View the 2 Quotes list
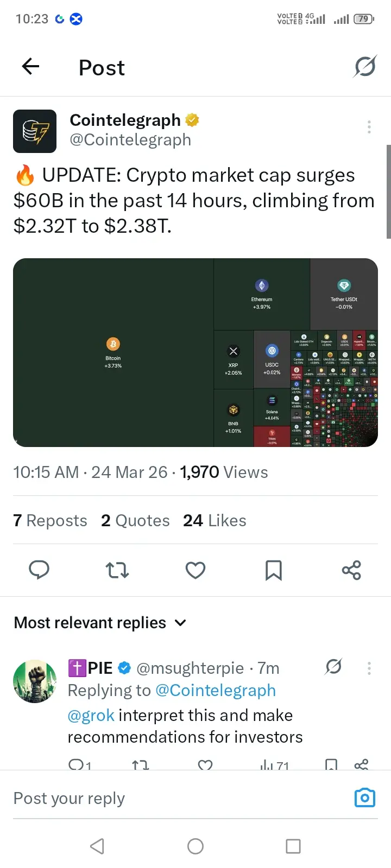 (135, 520)
